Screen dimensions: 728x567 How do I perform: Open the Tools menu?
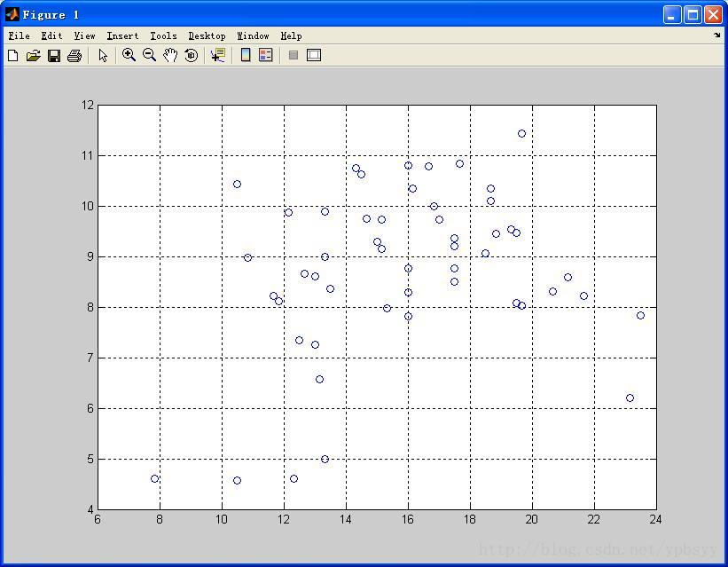point(163,35)
